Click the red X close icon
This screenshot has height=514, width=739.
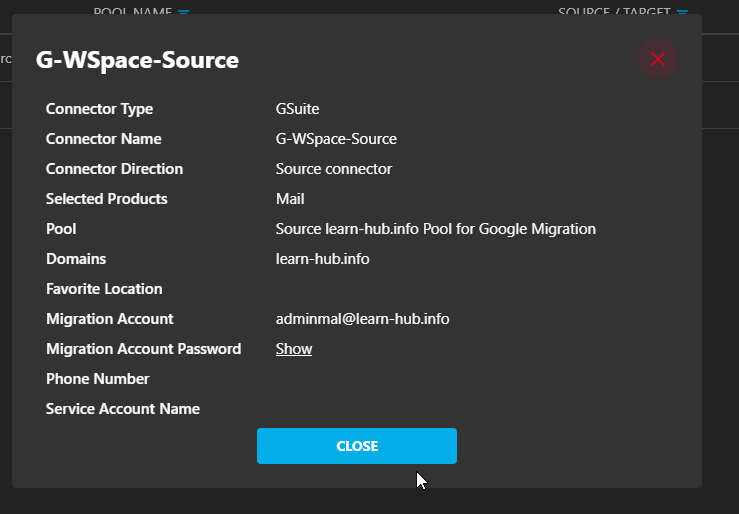tap(657, 59)
